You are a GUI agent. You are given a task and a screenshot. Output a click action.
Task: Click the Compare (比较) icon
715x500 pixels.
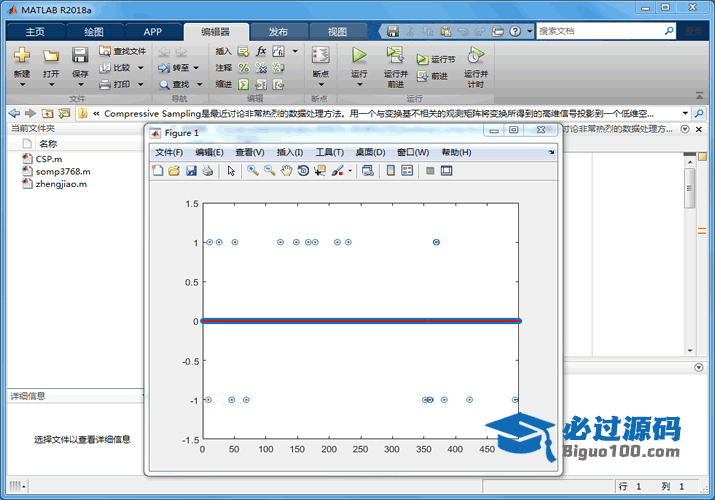pos(105,67)
